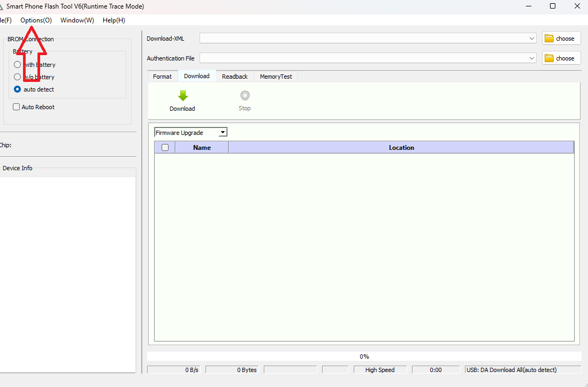
Task: Open the Options(O) menu
Action: tap(36, 20)
